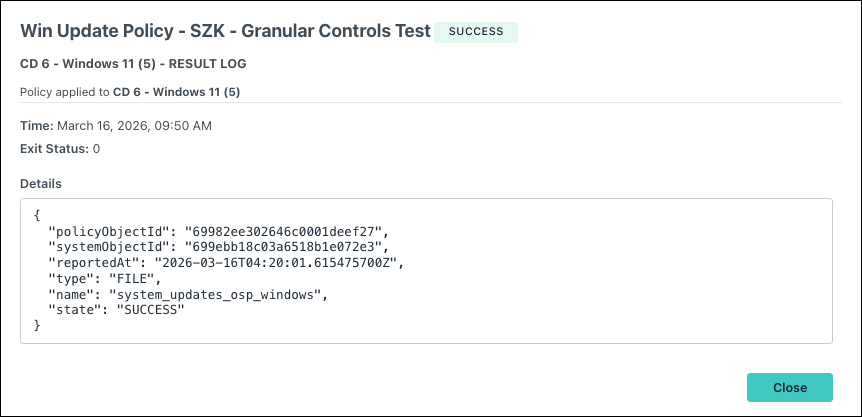Click the opening brace of the JSON
Screen dimensions: 862x417
point(37,214)
